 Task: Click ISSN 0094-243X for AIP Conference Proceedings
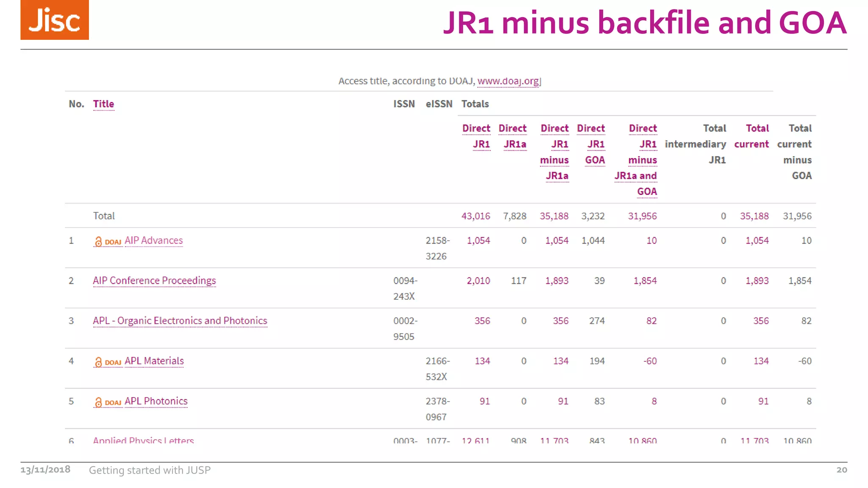pos(405,288)
